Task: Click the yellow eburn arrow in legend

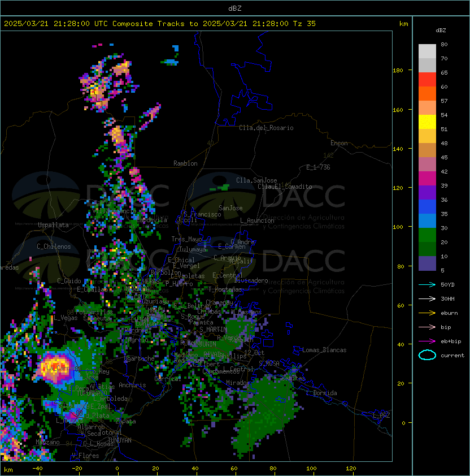Action: 427,313
